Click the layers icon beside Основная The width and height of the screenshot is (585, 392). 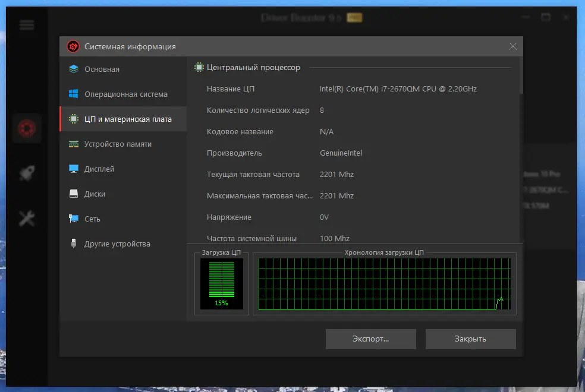point(74,69)
